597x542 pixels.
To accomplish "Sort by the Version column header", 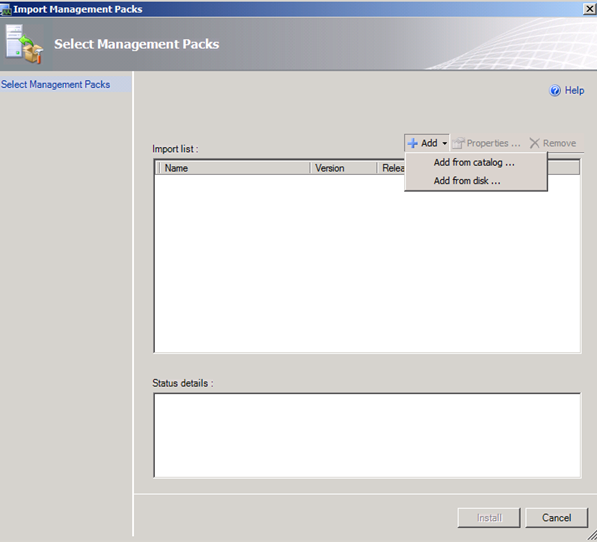I will pos(343,168).
